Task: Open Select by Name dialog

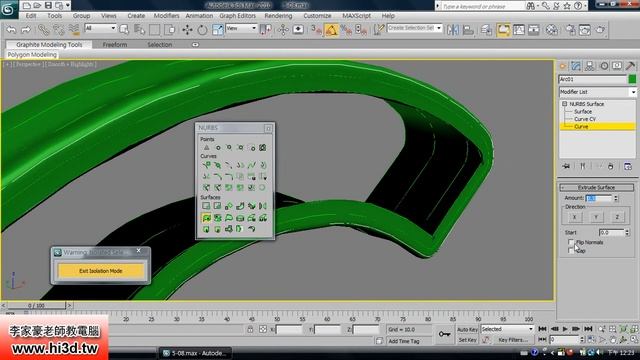Action: coord(139,29)
